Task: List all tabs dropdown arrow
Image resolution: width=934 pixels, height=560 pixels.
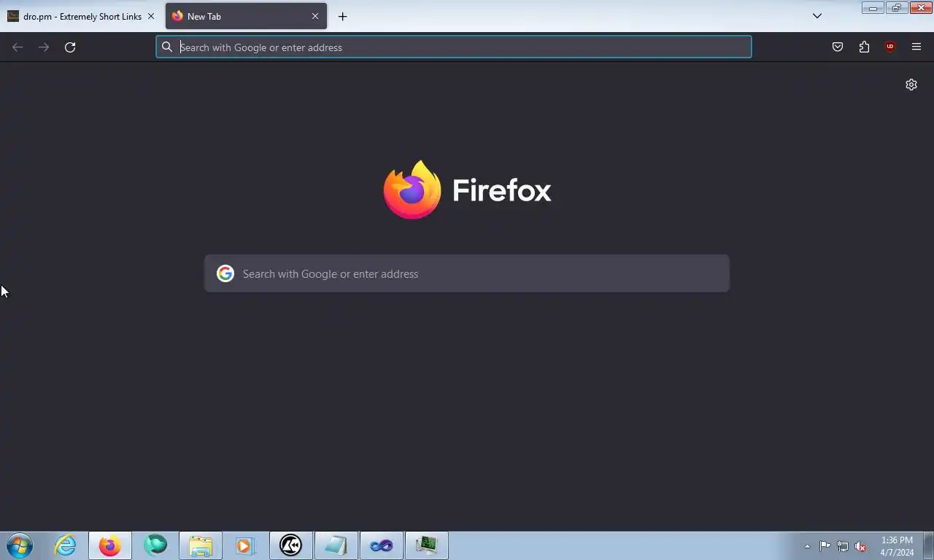Action: tap(817, 16)
